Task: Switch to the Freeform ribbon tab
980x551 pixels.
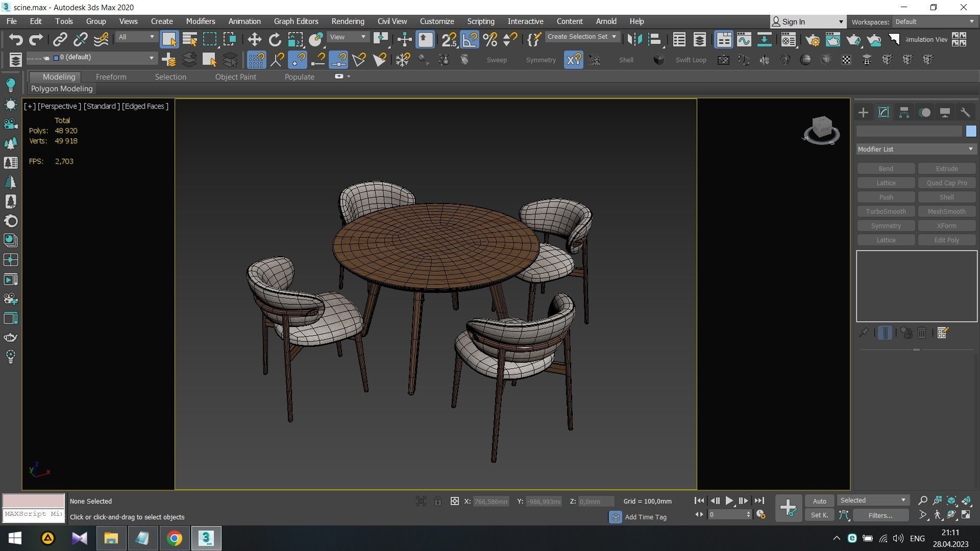Action: tap(111, 77)
